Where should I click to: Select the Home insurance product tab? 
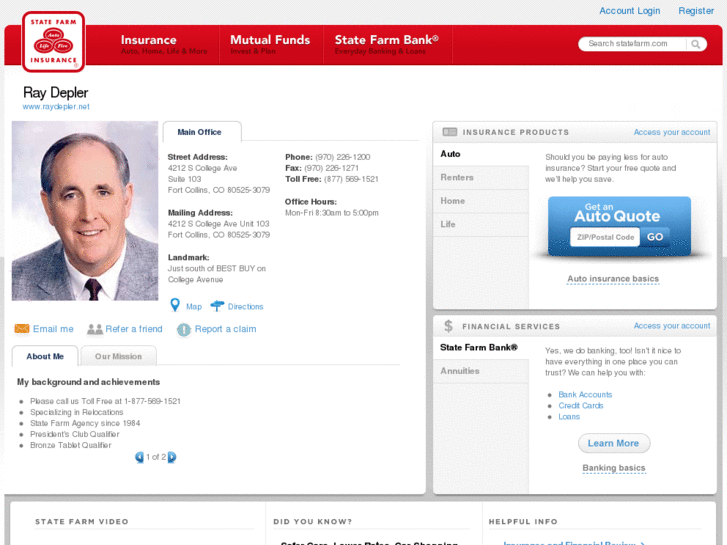(x=480, y=201)
